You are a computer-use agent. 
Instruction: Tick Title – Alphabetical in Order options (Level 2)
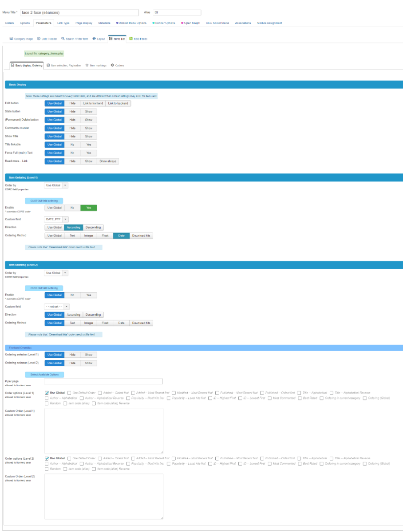click(299, 458)
